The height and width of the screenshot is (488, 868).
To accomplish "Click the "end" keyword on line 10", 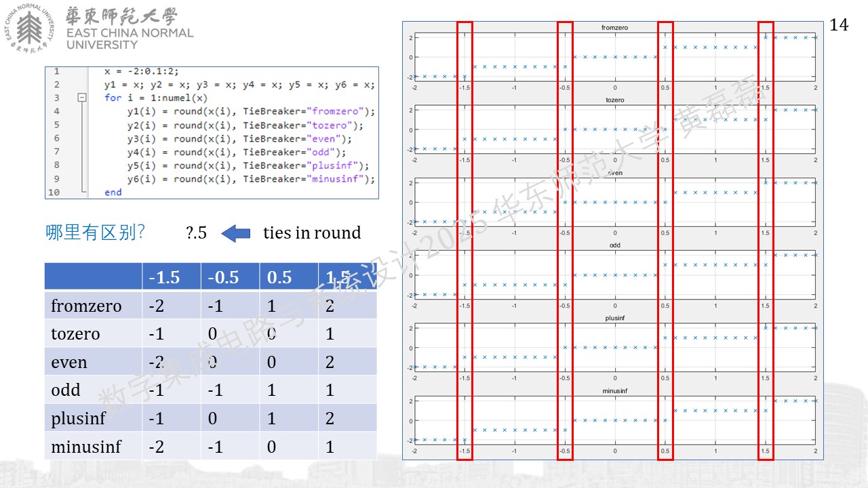I will point(113,192).
